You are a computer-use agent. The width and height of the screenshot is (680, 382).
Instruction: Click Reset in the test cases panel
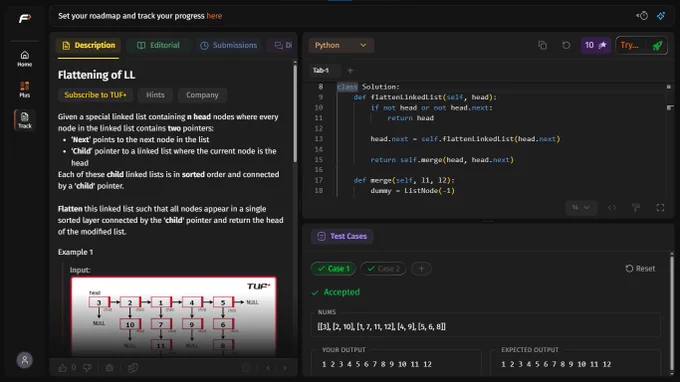point(640,269)
